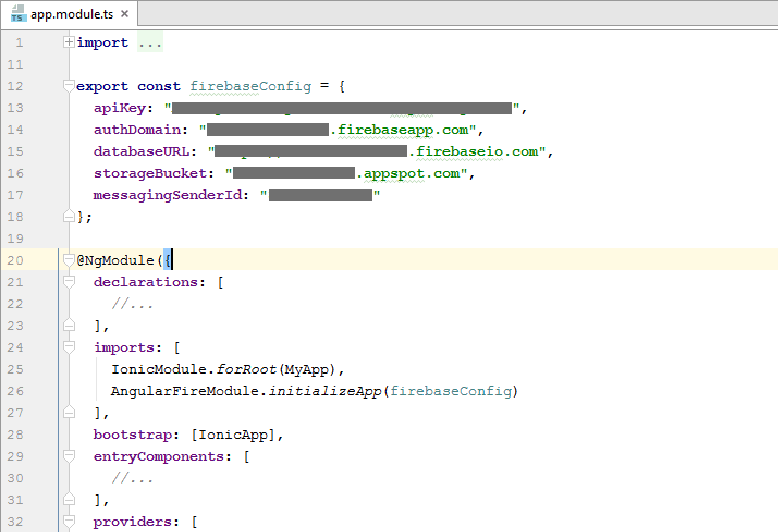Click fold end marker on line 27
778x532 pixels.
pos(69,412)
